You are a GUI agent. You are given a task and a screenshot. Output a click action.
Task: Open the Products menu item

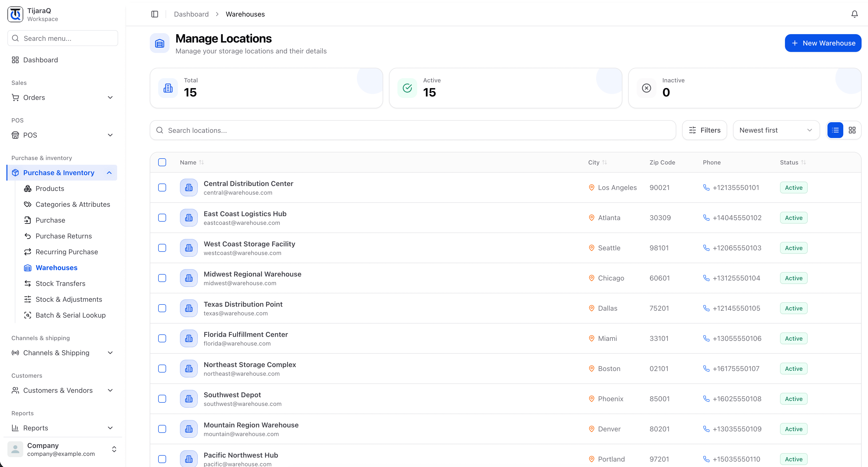pos(49,188)
